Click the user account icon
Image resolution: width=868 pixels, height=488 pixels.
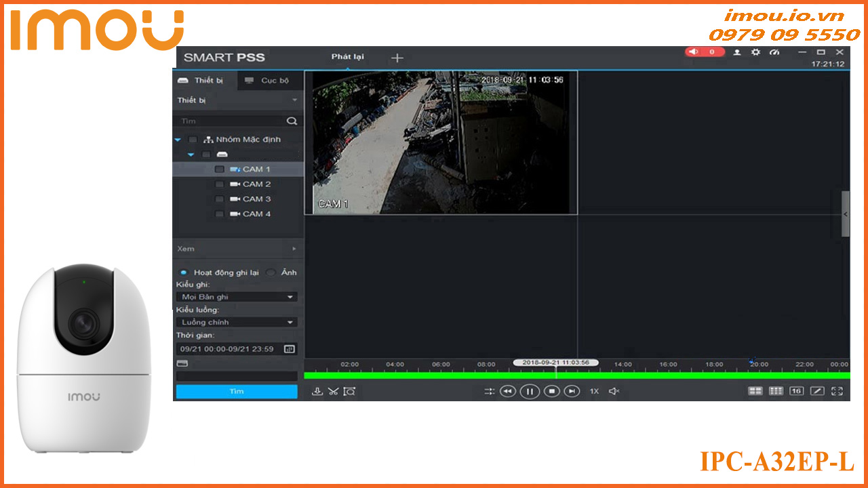(736, 52)
